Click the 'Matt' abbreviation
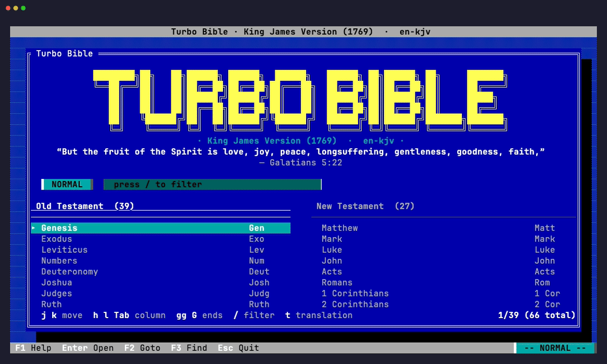This screenshot has height=364, width=607. (545, 228)
